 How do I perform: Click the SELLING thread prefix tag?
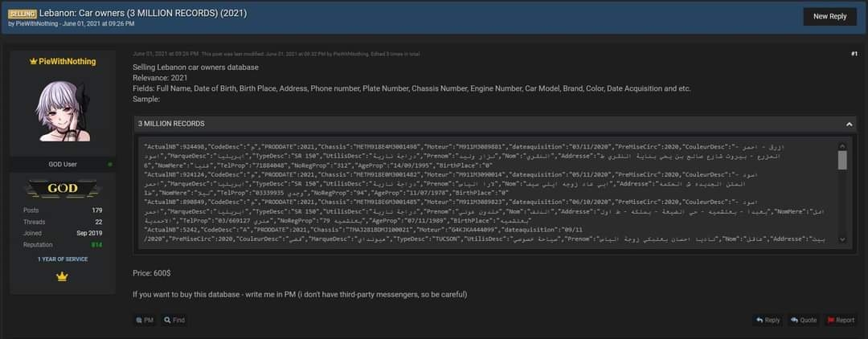click(22, 14)
